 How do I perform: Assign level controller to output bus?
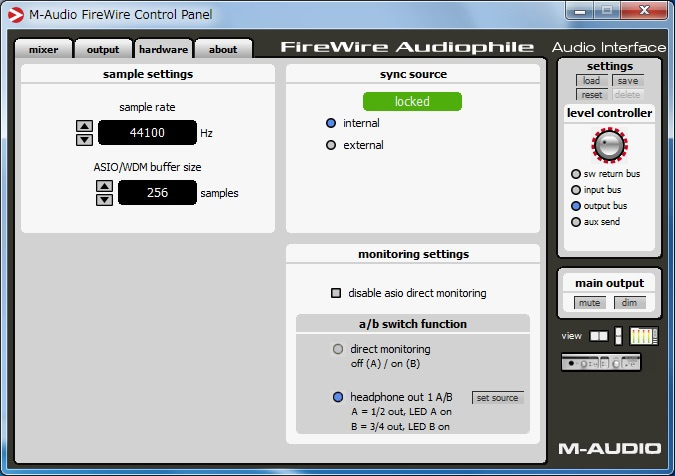pos(576,206)
